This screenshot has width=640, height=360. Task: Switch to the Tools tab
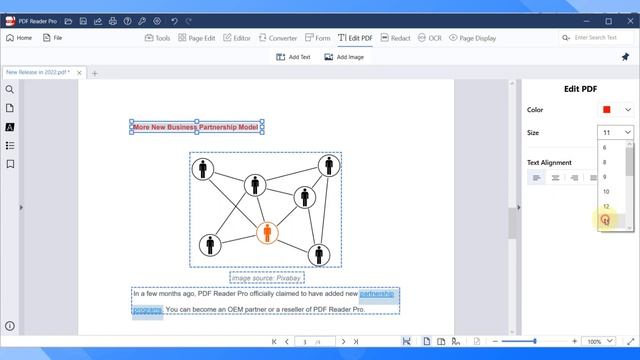(x=157, y=38)
